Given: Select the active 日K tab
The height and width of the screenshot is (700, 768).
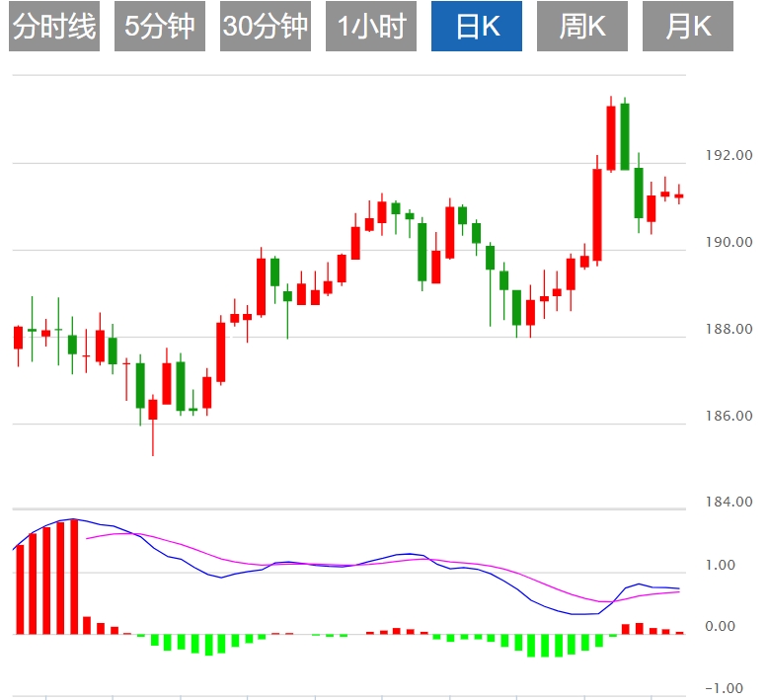Looking at the screenshot, I should (x=477, y=26).
